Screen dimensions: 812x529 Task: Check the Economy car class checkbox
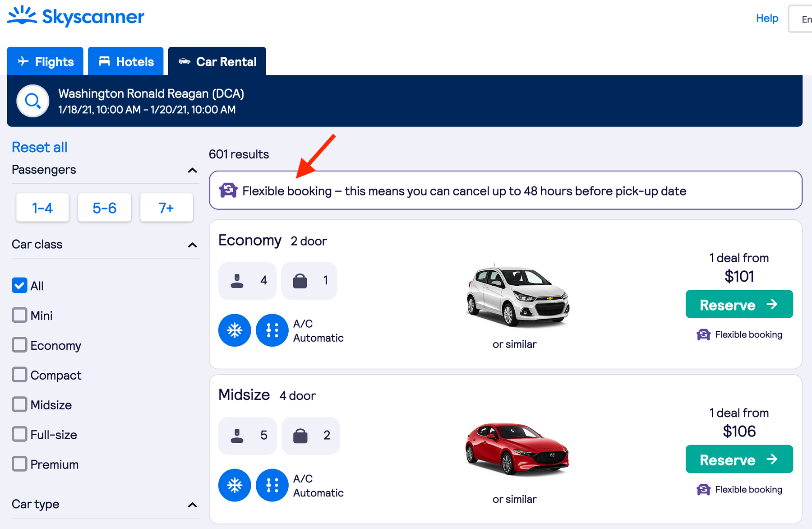tap(19, 345)
